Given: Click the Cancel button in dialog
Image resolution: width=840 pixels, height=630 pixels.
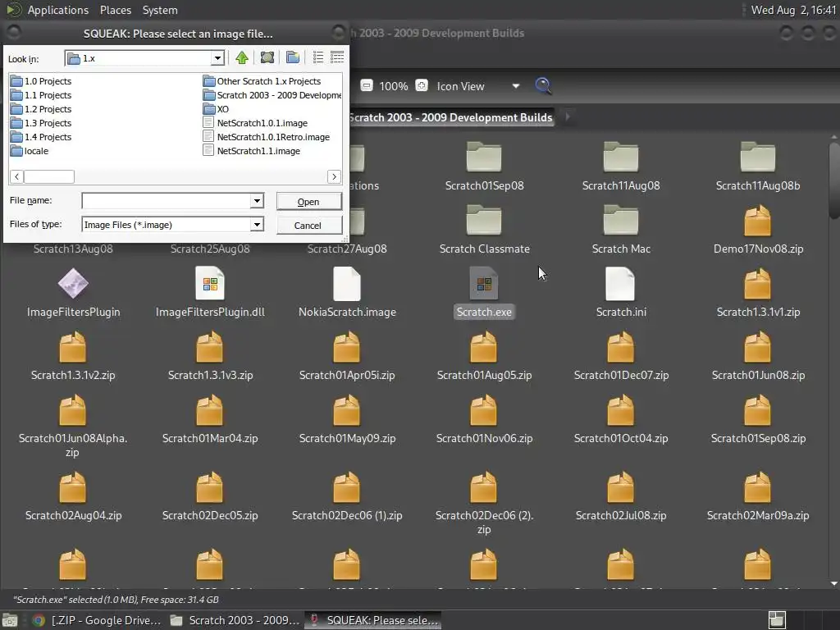Looking at the screenshot, I should [x=308, y=225].
